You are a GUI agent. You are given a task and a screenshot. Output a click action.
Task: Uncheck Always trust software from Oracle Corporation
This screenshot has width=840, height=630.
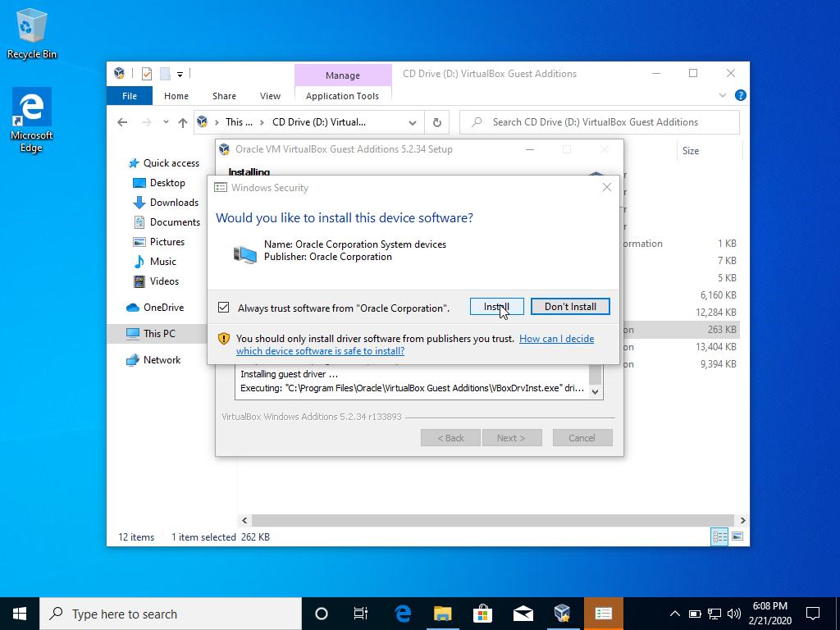pos(223,308)
